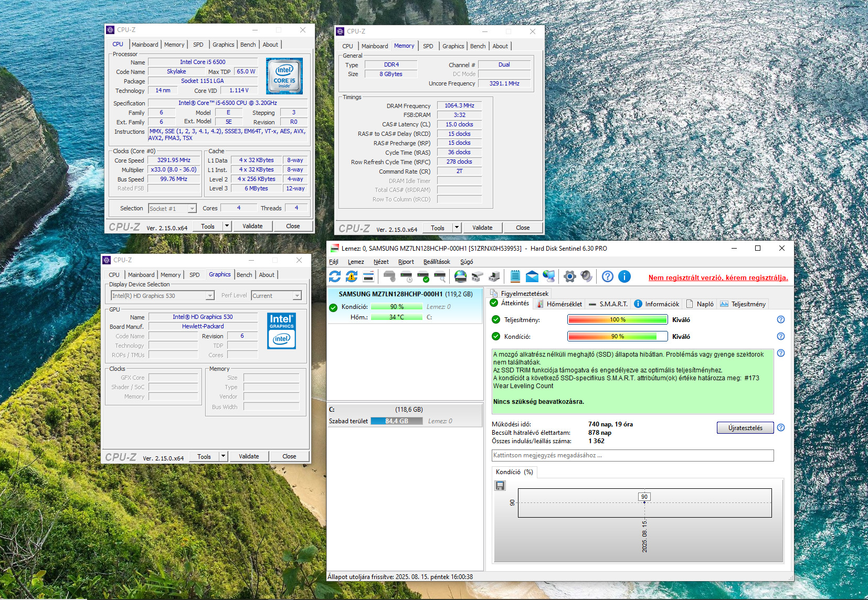868x600 pixels.
Task: Click the blue envelope e-mail icon
Action: pos(532,276)
